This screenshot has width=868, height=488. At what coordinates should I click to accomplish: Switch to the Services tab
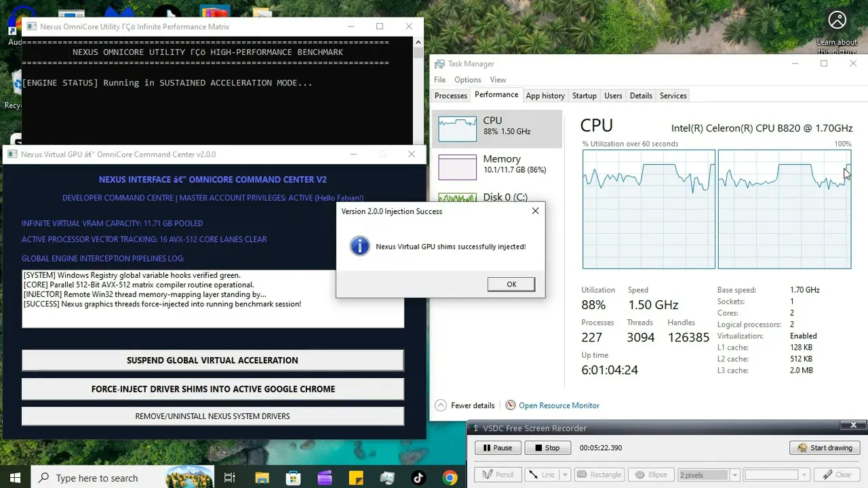coord(673,96)
